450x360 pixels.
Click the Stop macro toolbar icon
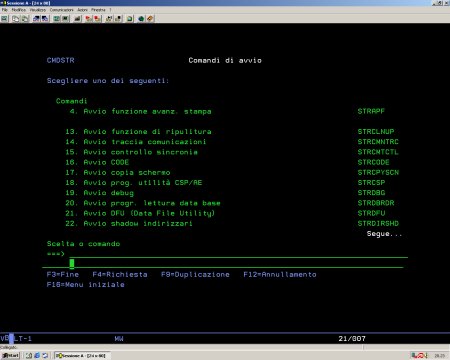point(97,19)
